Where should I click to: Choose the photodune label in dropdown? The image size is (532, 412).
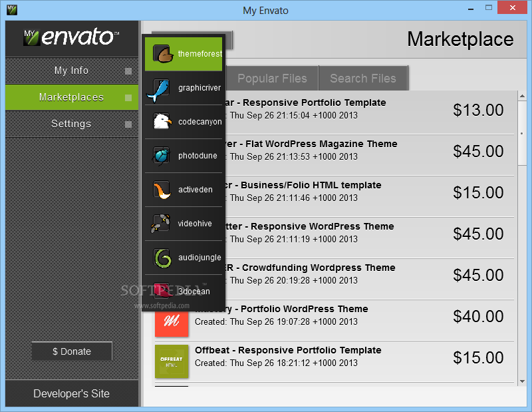point(198,156)
